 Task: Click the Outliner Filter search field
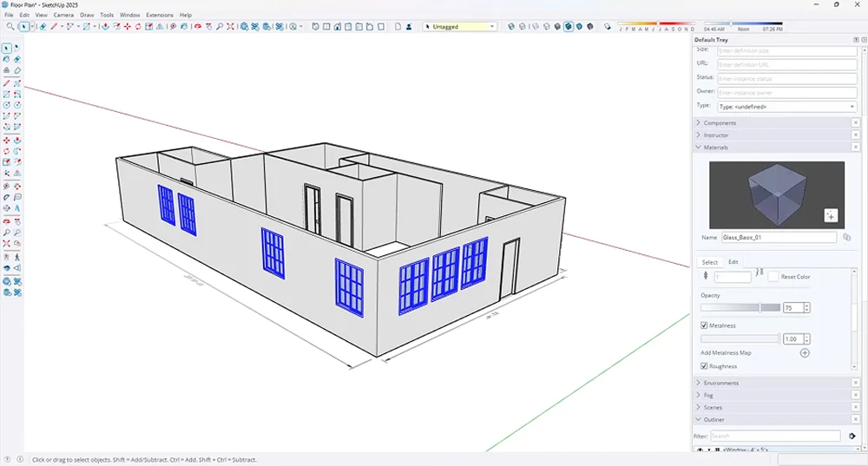tap(775, 436)
